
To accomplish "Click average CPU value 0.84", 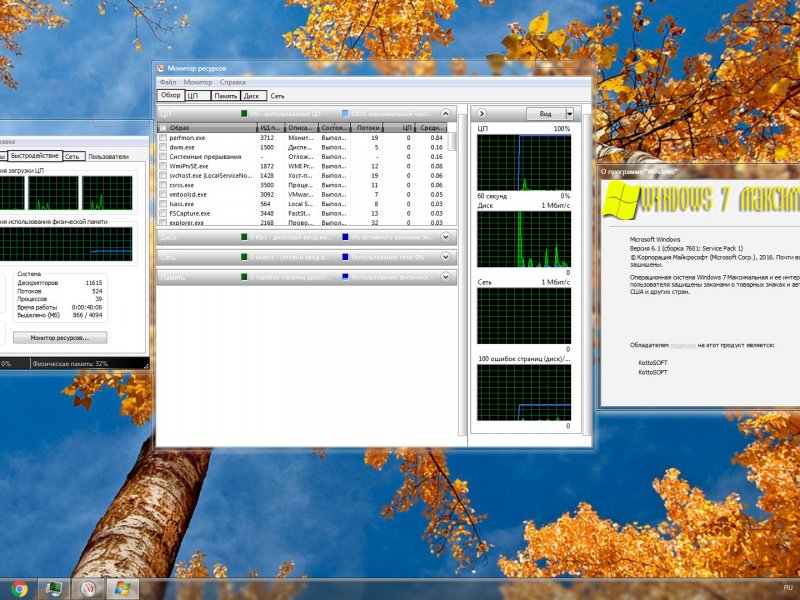I will (436, 138).
